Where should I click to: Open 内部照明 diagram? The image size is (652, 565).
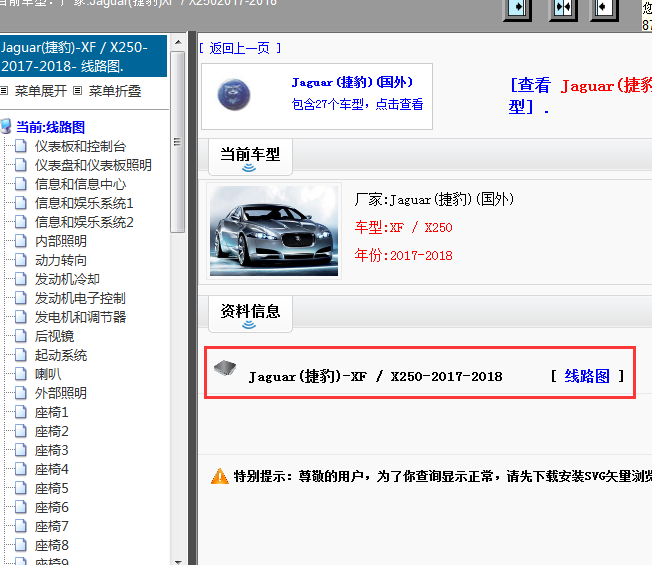[61, 241]
